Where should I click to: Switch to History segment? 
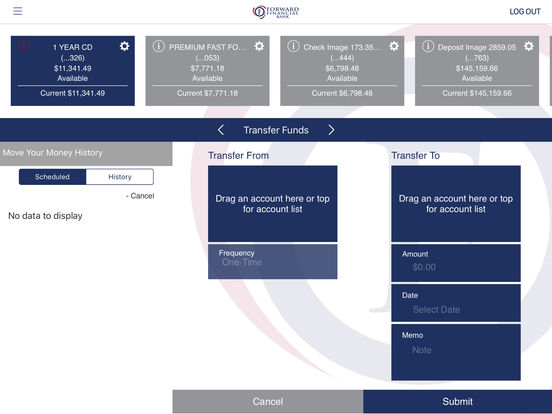click(x=120, y=177)
